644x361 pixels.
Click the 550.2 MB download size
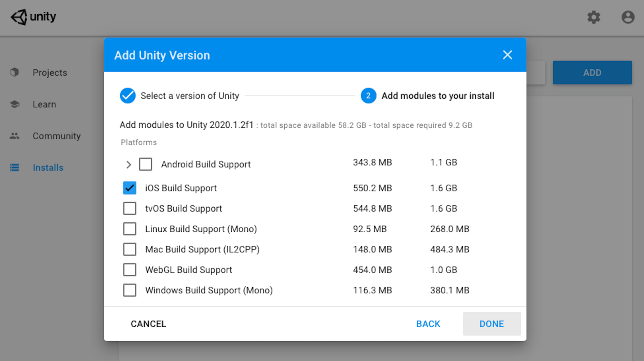pos(372,188)
